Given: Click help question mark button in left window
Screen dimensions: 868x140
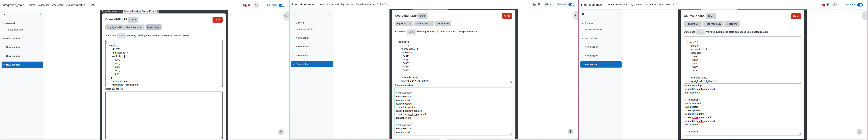Looking at the screenshot, I should click(281, 132).
